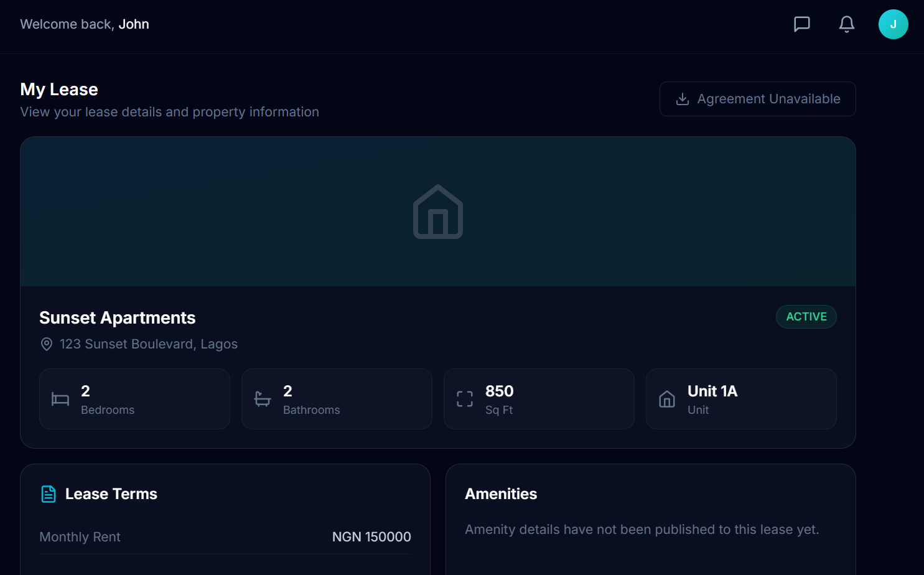
Task: Open the notifications bell
Action: [847, 24]
